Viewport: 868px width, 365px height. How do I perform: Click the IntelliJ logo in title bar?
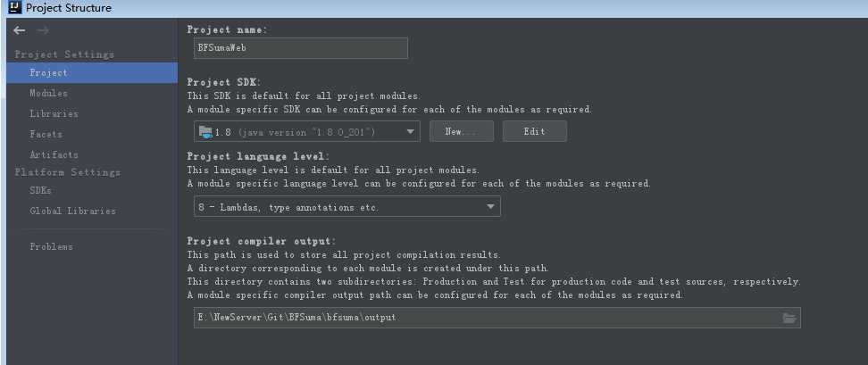[13, 8]
